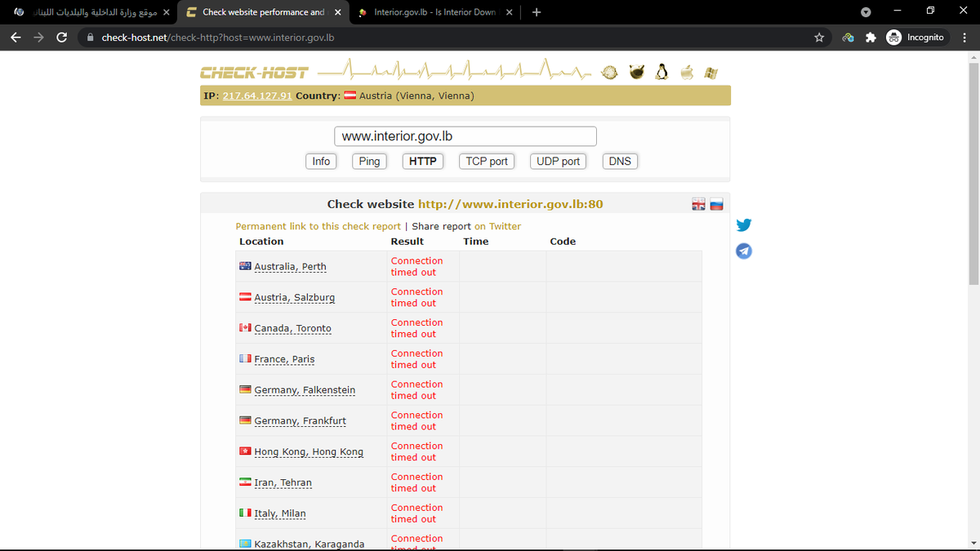Bookmark this page with the star icon

[819, 38]
